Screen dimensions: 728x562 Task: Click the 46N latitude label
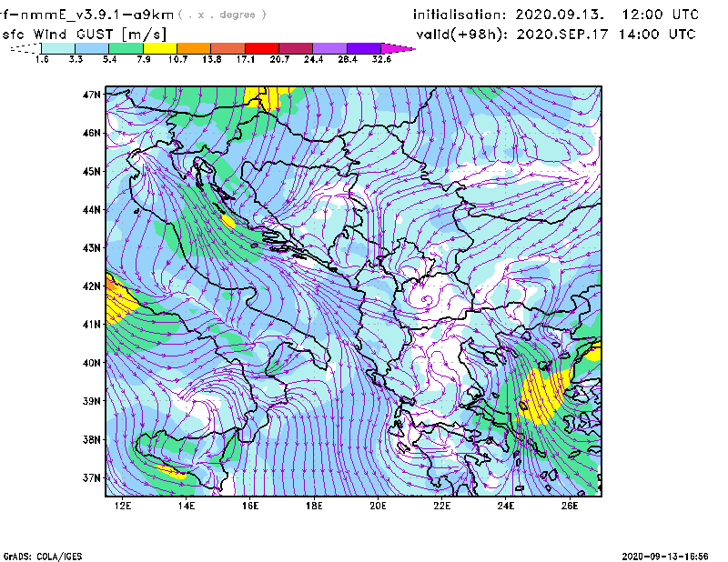point(92,133)
